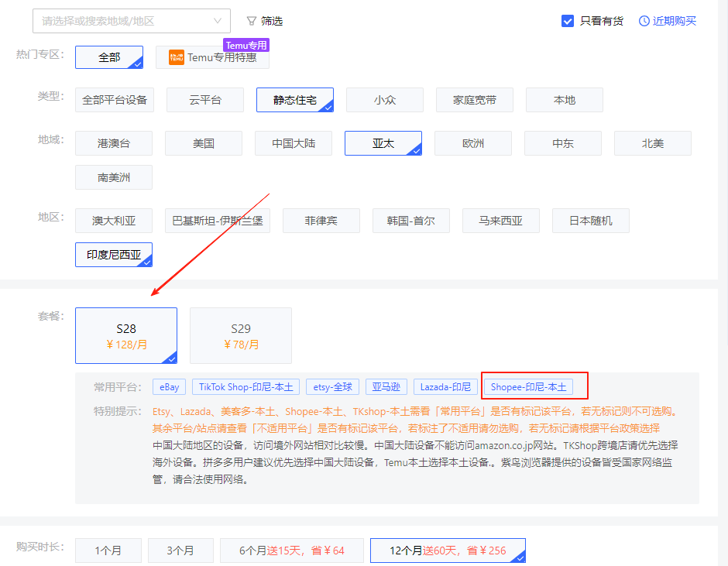
Task: Click Shopee-印尼-本土 platform tag
Action: coord(529,387)
